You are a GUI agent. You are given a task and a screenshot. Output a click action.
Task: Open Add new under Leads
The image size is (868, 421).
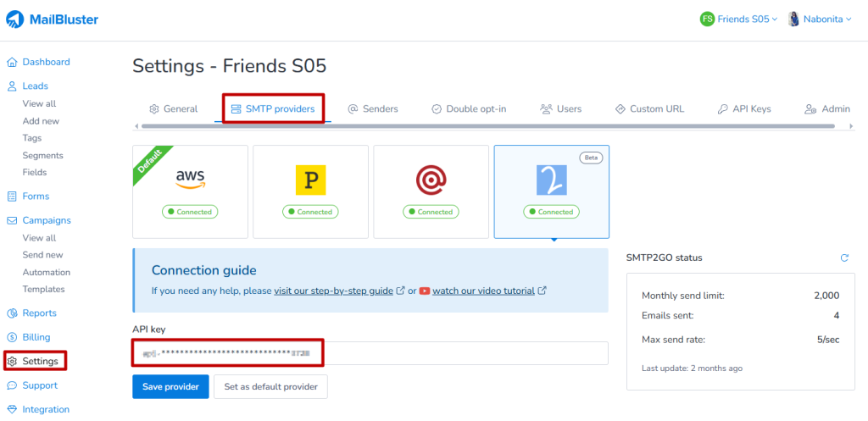[41, 120]
